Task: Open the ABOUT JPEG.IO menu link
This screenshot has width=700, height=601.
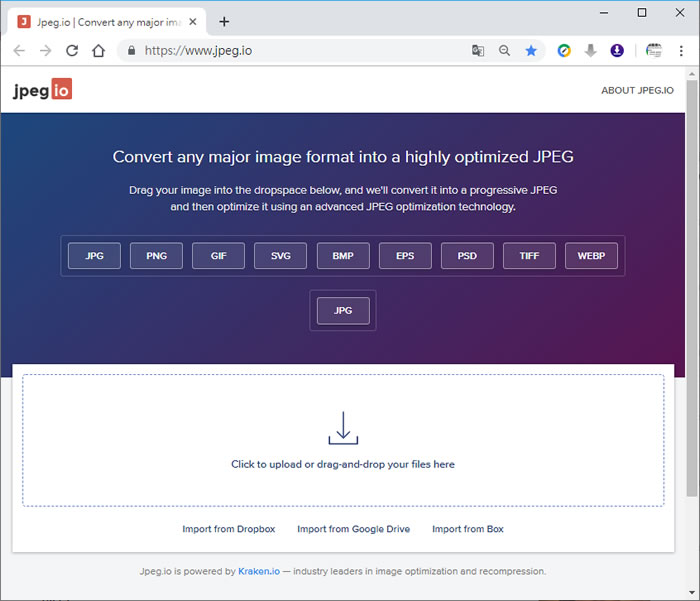Action: [x=637, y=91]
